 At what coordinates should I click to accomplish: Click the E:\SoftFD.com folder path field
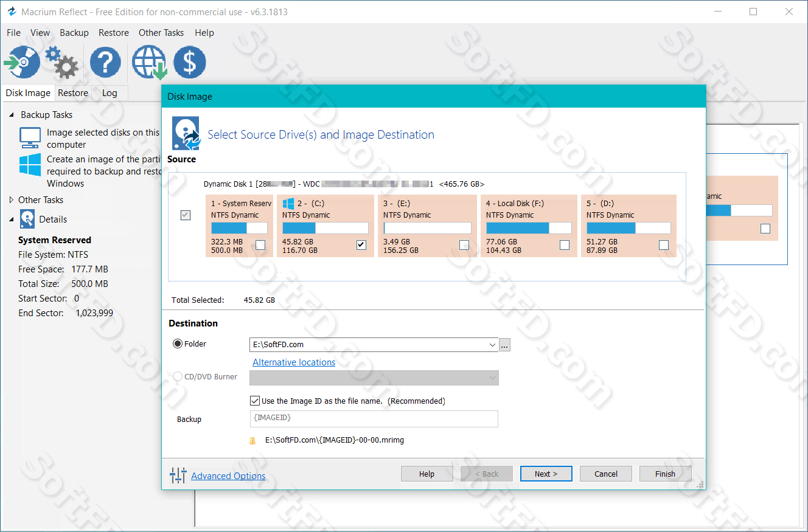click(x=369, y=345)
